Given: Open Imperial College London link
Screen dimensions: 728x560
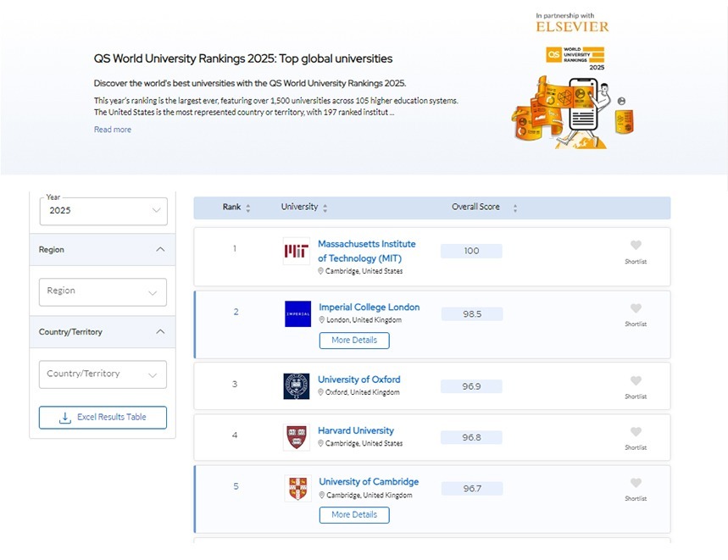Looking at the screenshot, I should (x=370, y=308).
